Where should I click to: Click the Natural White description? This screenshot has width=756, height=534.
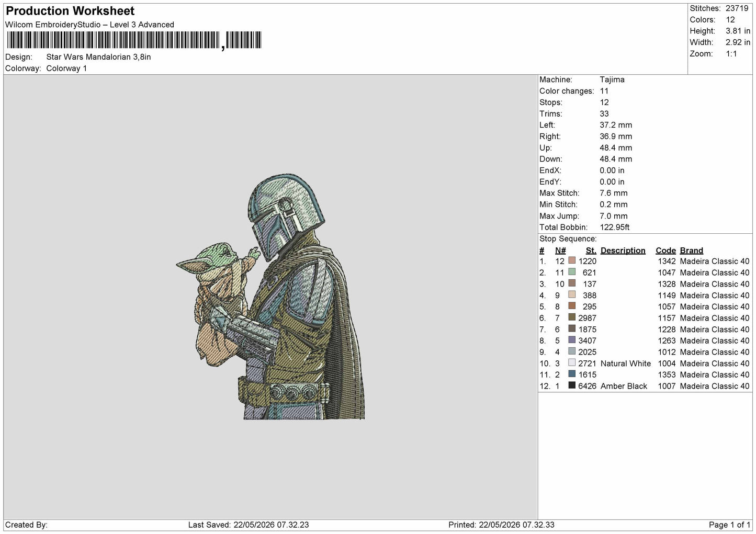[626, 363]
